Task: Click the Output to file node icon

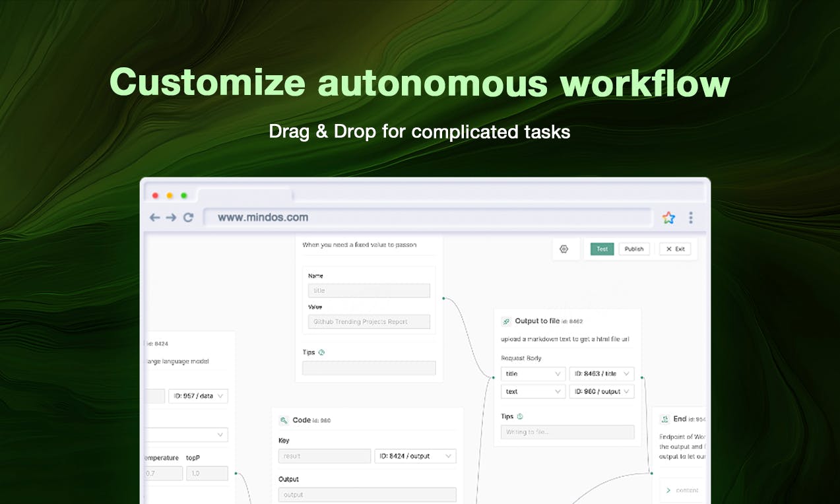Action: point(506,321)
